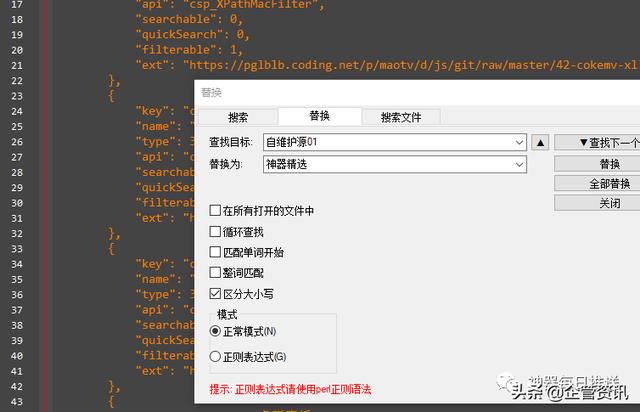The width and height of the screenshot is (640, 412).
Task: Close the dialog with 关闭 button
Action: pyautogui.click(x=597, y=203)
